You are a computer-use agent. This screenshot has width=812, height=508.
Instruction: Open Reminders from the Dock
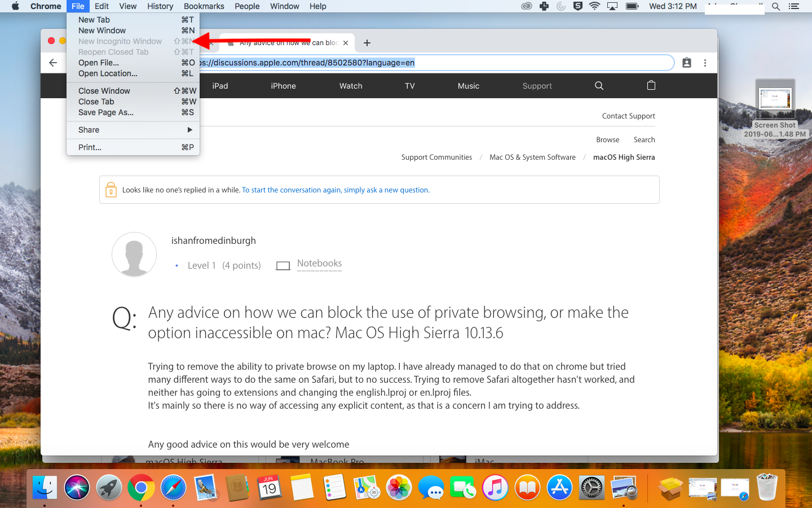coord(334,488)
